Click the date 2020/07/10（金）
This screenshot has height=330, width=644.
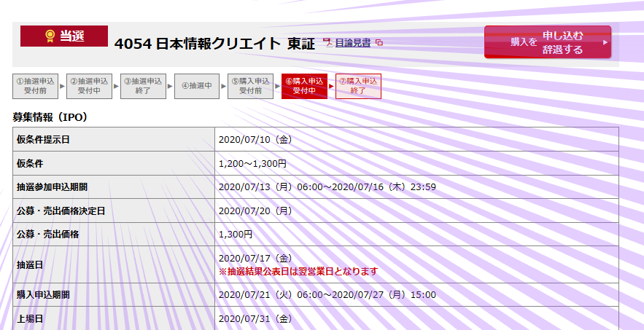click(255, 140)
